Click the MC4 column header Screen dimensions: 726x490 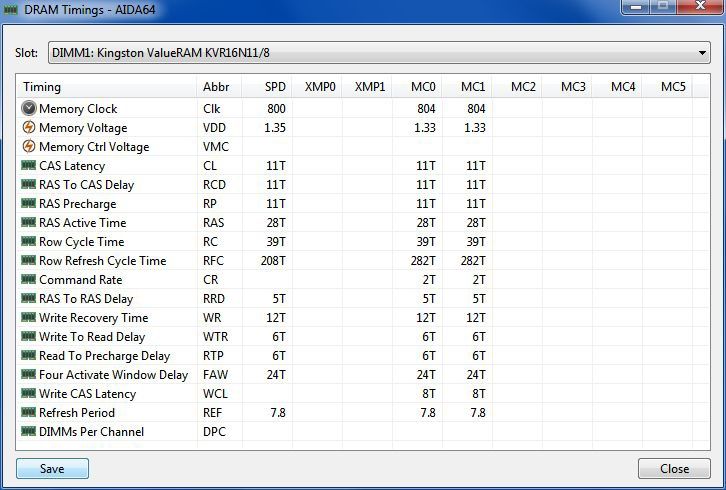pyautogui.click(x=617, y=87)
